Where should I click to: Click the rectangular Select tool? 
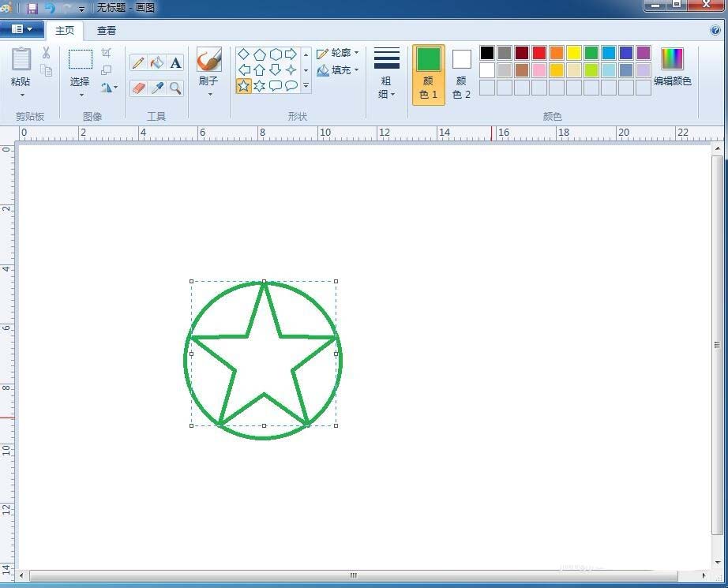81,59
